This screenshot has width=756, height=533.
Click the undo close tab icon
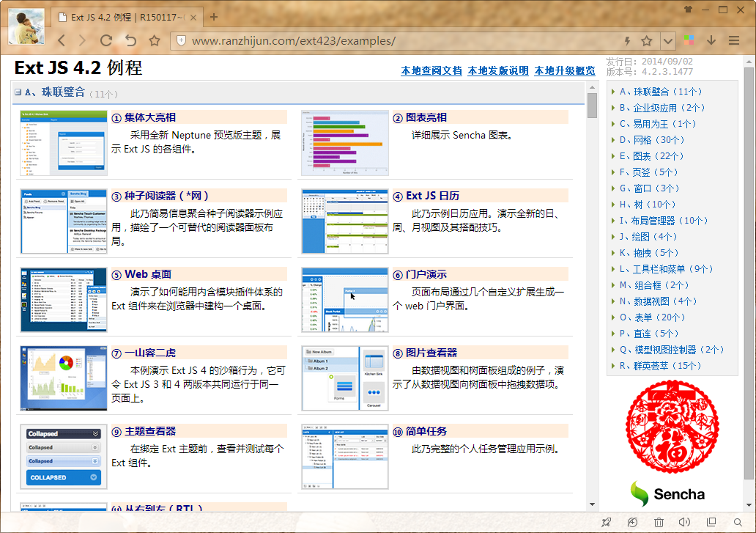point(130,41)
